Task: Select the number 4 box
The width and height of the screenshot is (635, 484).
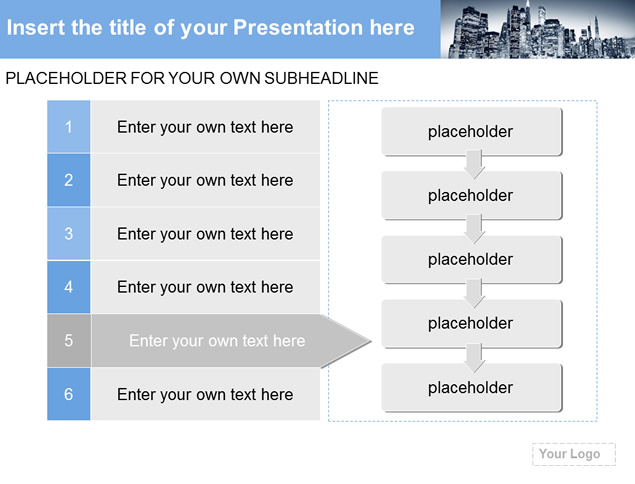Action: 68,287
